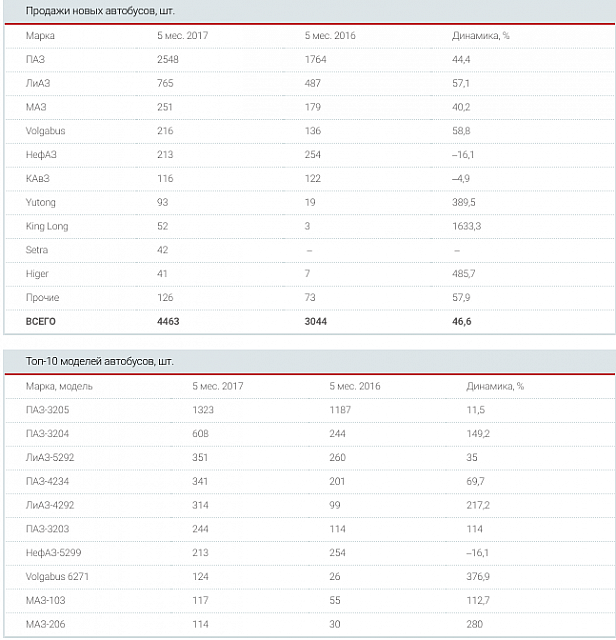This screenshot has height=640, width=616.
Task: Select the King Long brand cell
Action: coord(47,226)
